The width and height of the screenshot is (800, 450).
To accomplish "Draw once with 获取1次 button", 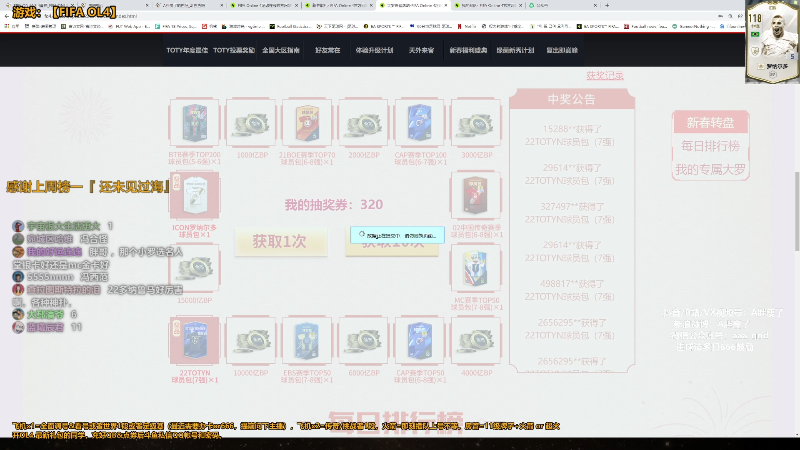I will 281,241.
